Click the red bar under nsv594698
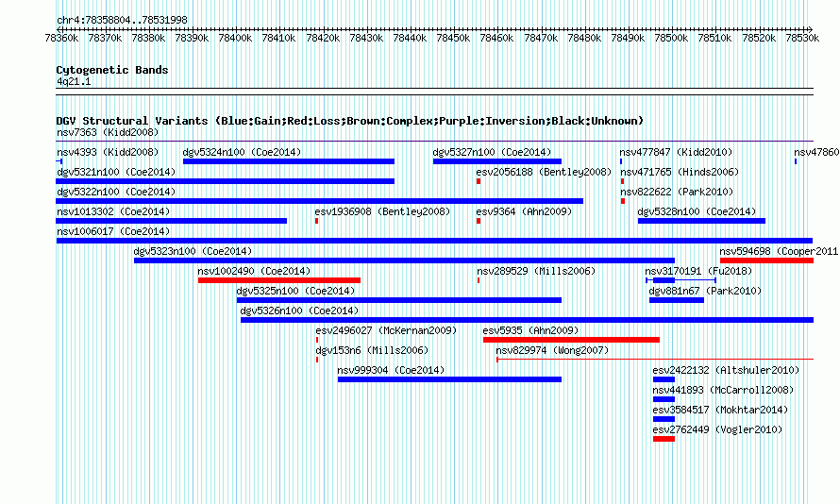This screenshot has width=840, height=504. coord(766,260)
